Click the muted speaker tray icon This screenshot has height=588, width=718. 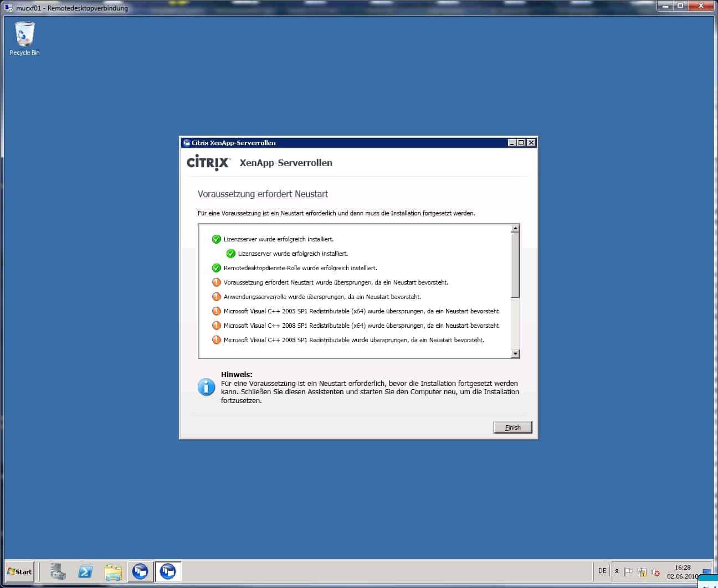655,572
